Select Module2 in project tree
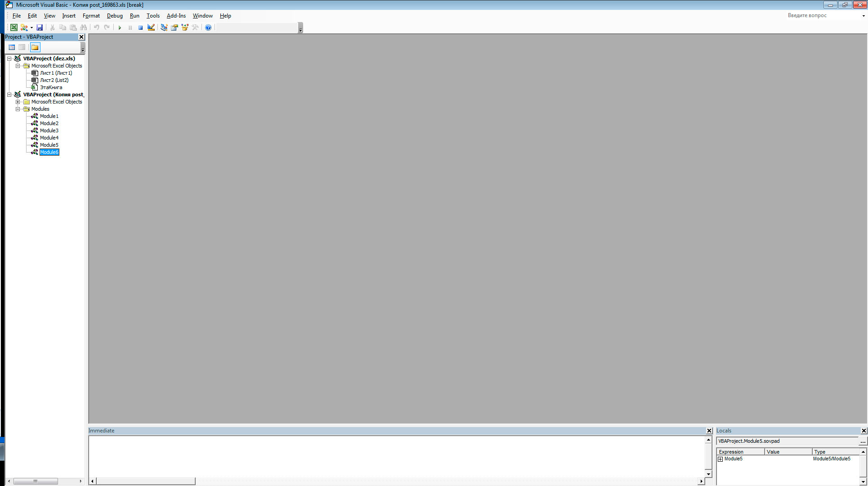The width and height of the screenshot is (868, 486). point(49,123)
